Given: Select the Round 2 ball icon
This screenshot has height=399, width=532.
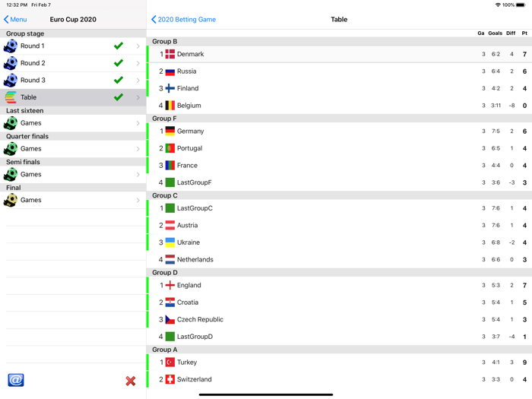Looking at the screenshot, I should pyautogui.click(x=11, y=63).
